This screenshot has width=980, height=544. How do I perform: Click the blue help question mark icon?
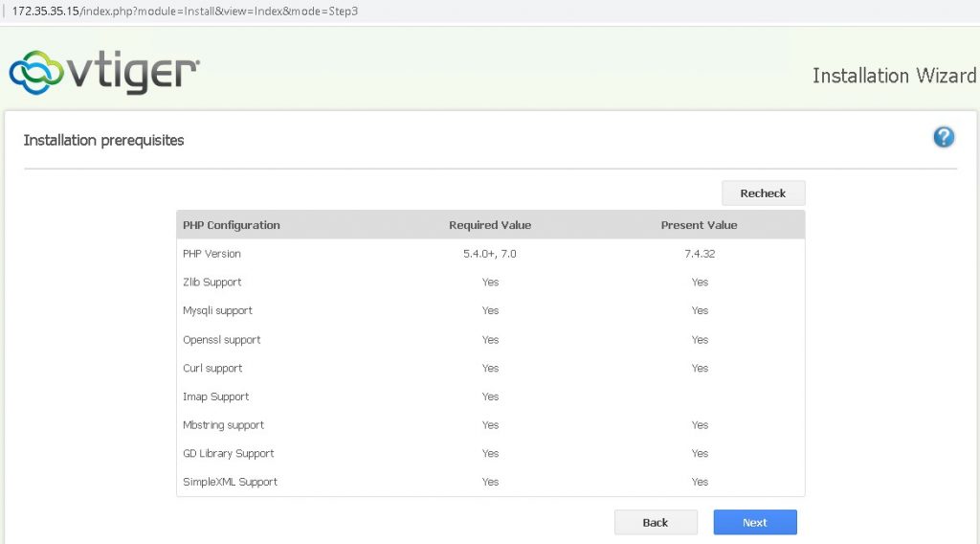pyautogui.click(x=944, y=138)
